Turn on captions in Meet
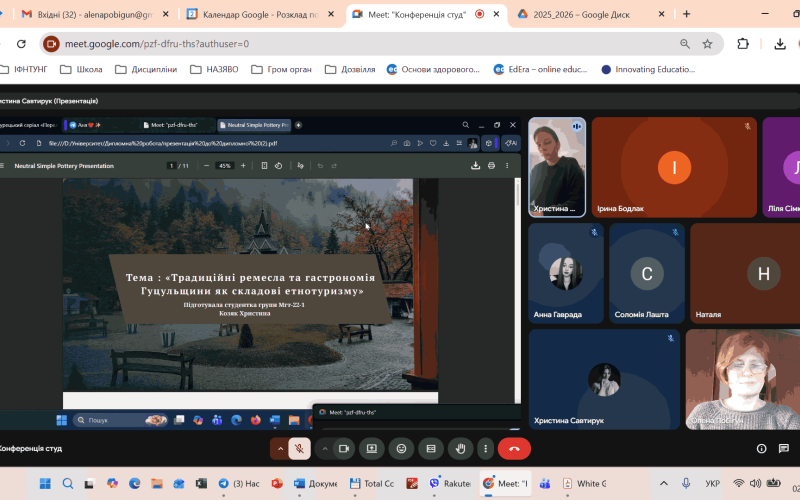Image resolution: width=800 pixels, height=500 pixels. click(430, 449)
